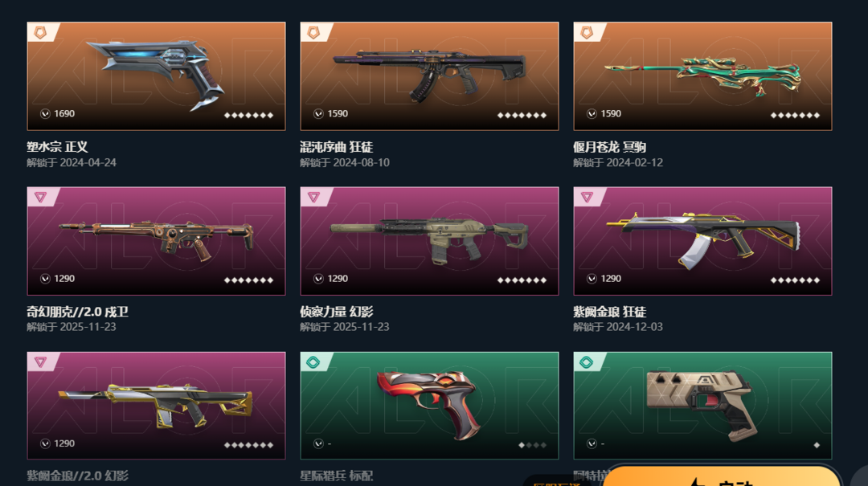Screen dimensions: 868x486
Task: Click the VP coin icon beside 1690
Action: click(45, 113)
